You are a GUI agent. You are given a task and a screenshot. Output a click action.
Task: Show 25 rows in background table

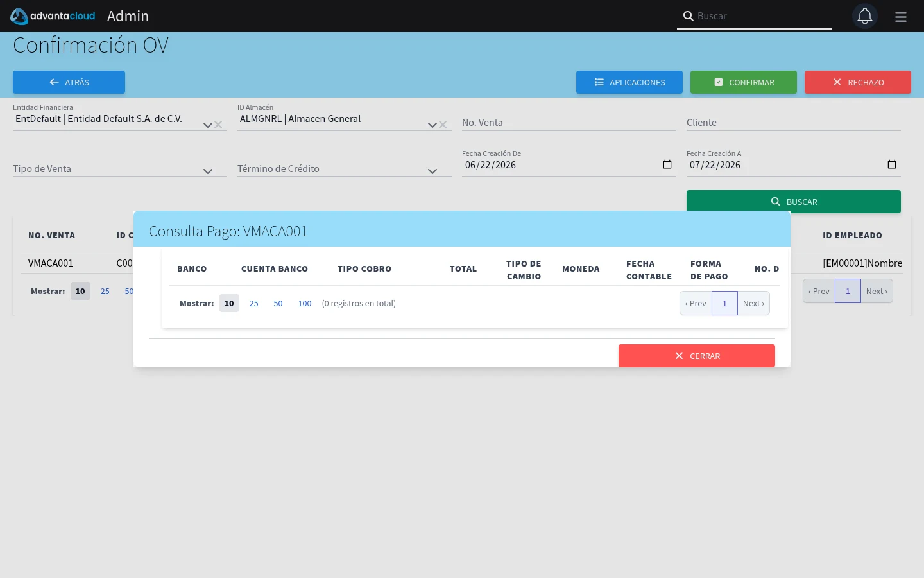tap(105, 291)
